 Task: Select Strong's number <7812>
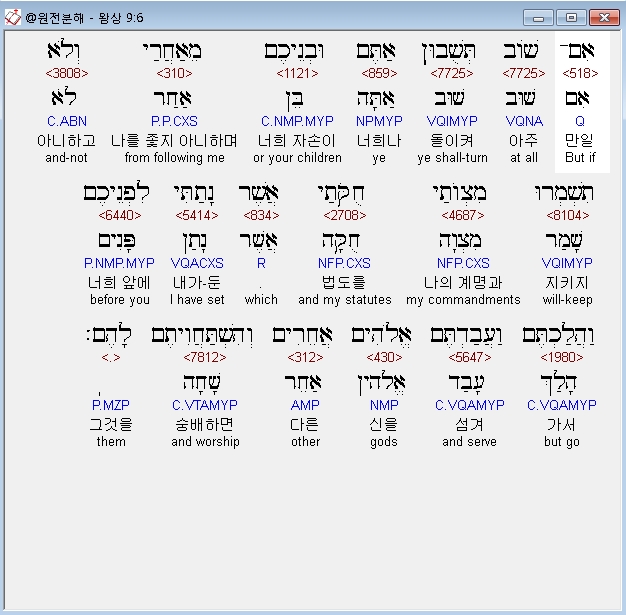(205, 357)
